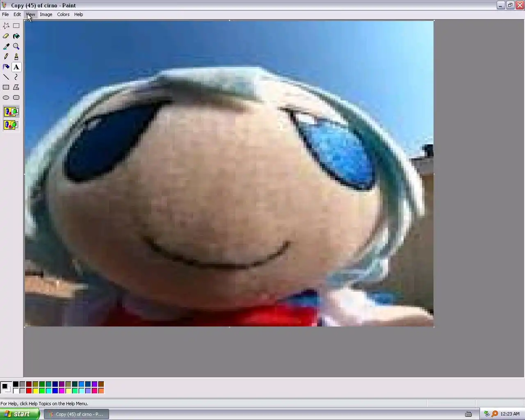Image resolution: width=525 pixels, height=420 pixels.
Task: Pick the Fill With Color bucket tool
Action: 16,36
